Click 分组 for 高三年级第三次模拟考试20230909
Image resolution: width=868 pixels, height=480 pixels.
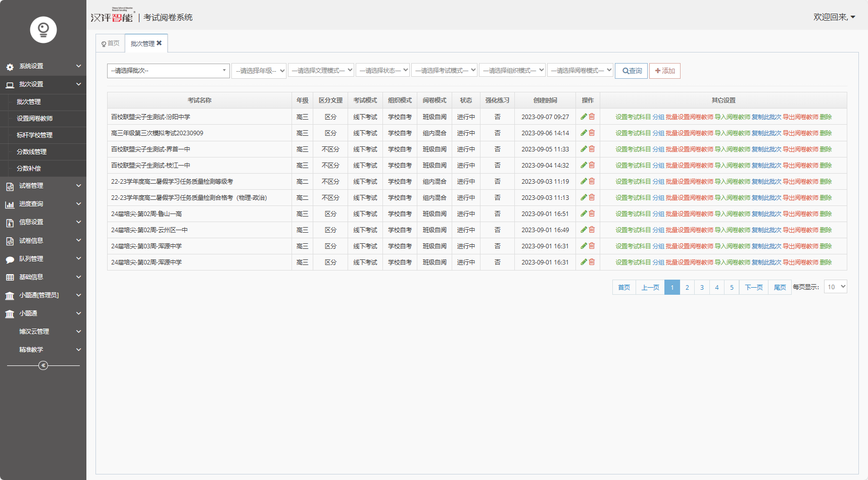pos(658,133)
